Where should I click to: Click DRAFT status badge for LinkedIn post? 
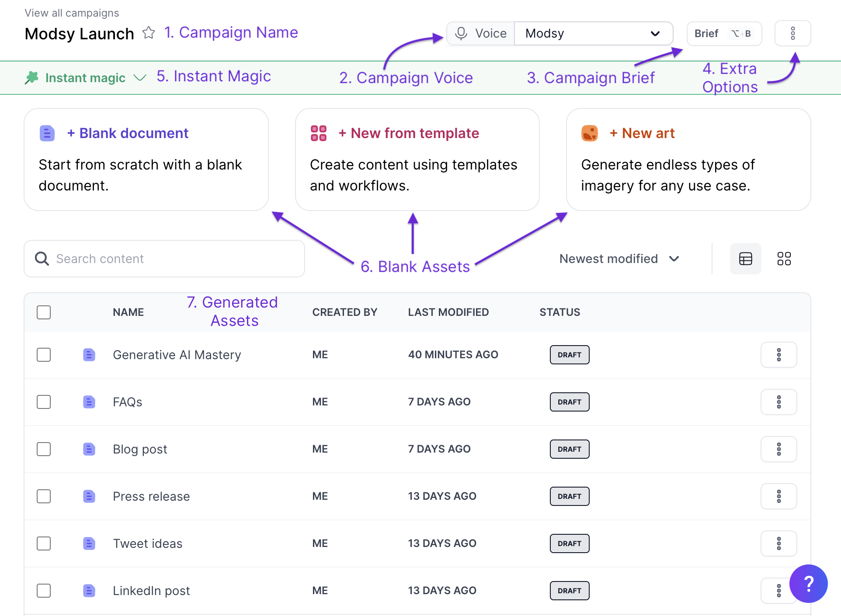point(570,591)
